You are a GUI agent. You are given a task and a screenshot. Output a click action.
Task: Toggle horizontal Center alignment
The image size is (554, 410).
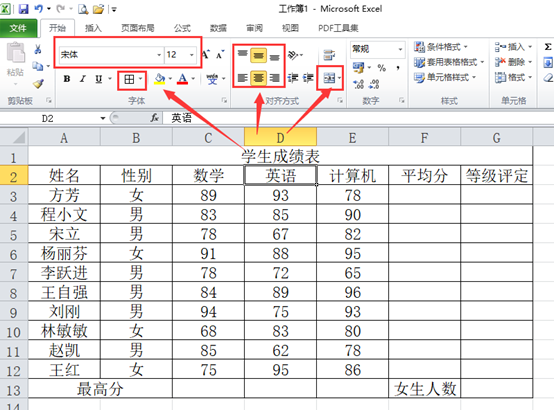click(x=258, y=77)
